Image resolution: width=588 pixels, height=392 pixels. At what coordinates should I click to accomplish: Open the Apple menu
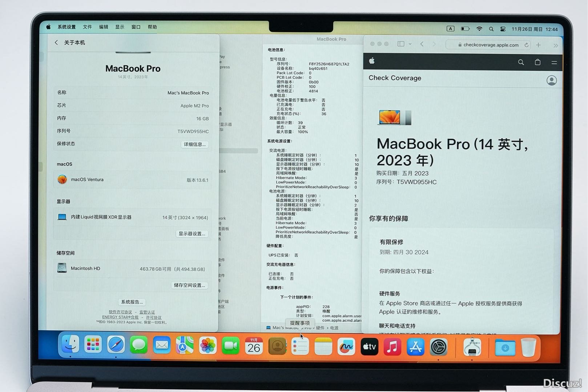[48, 27]
